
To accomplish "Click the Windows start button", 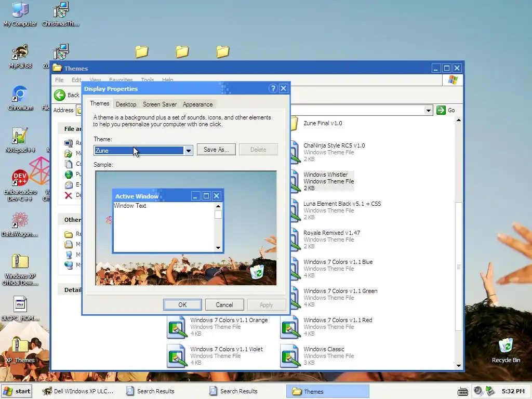I will click(17, 391).
